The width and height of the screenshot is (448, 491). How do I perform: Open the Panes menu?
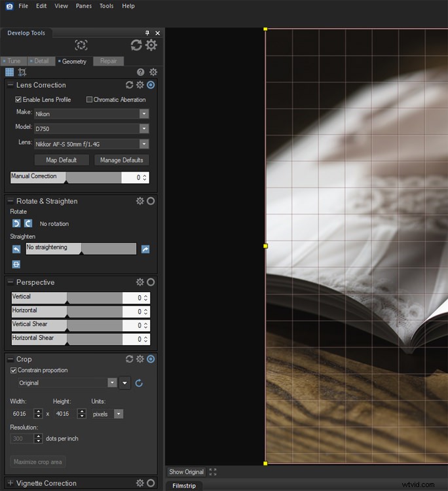[x=84, y=6]
